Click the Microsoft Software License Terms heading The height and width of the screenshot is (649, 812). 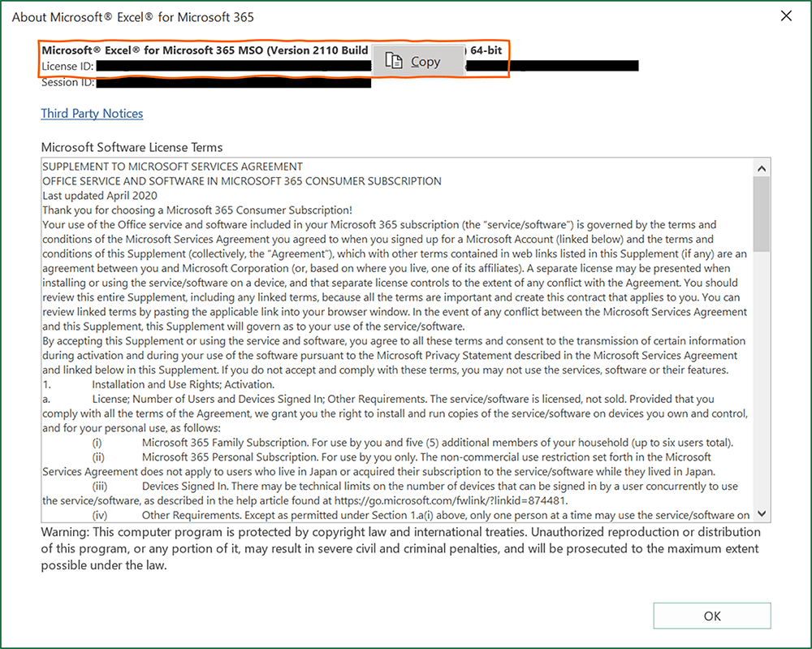coord(132,147)
